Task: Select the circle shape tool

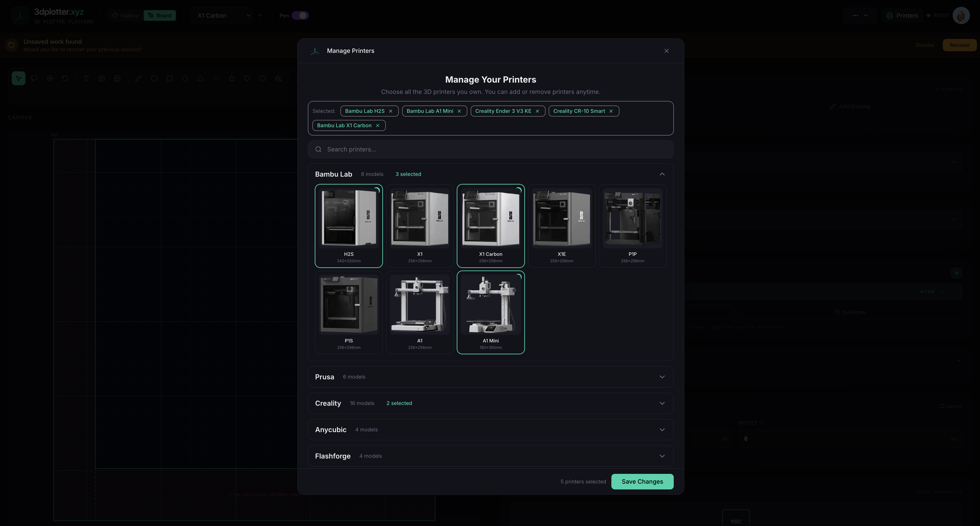Action: pyautogui.click(x=154, y=78)
